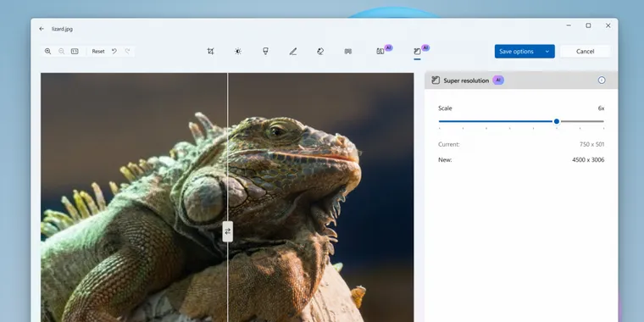Click the Super resolution panel icon

[436, 80]
